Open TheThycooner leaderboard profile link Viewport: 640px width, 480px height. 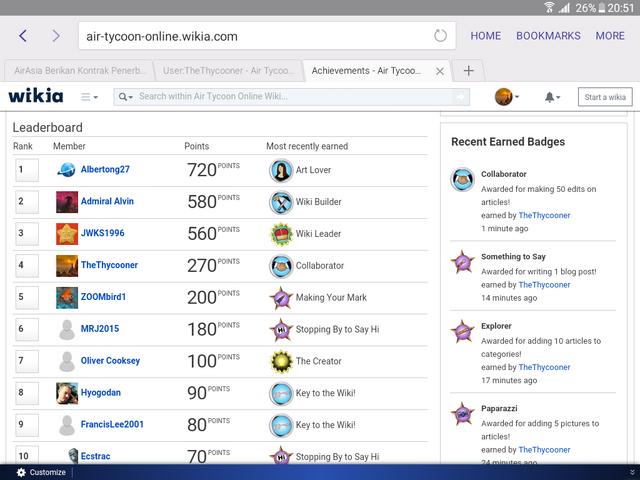[109, 265]
